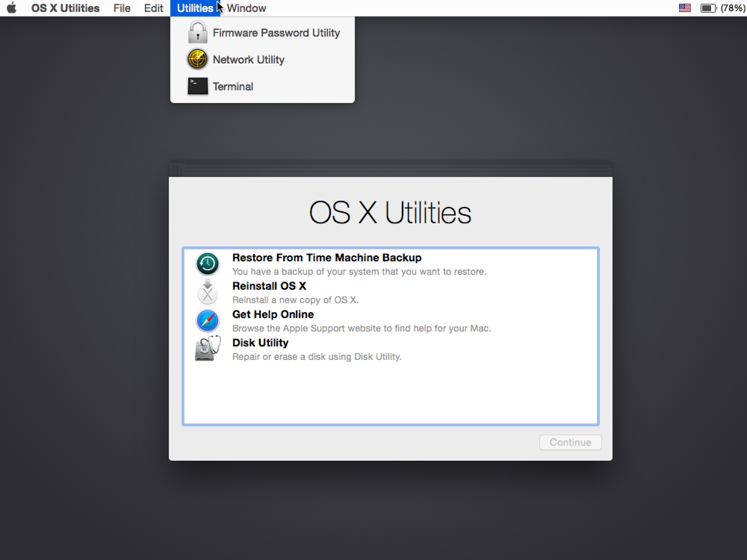The height and width of the screenshot is (560, 747).
Task: Click the 78% battery percentage
Action: [x=732, y=8]
